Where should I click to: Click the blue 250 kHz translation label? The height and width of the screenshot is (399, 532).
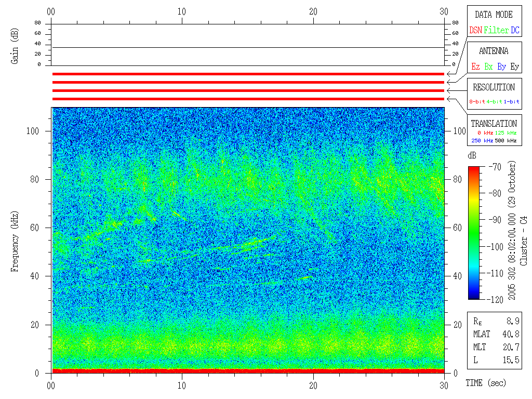click(x=482, y=140)
